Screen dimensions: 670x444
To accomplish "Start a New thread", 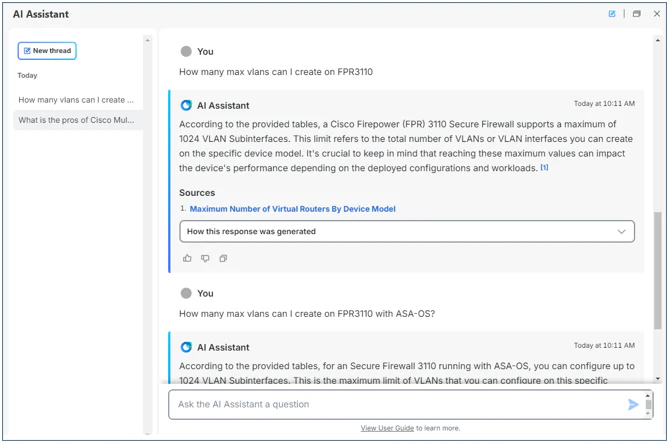I will (47, 51).
